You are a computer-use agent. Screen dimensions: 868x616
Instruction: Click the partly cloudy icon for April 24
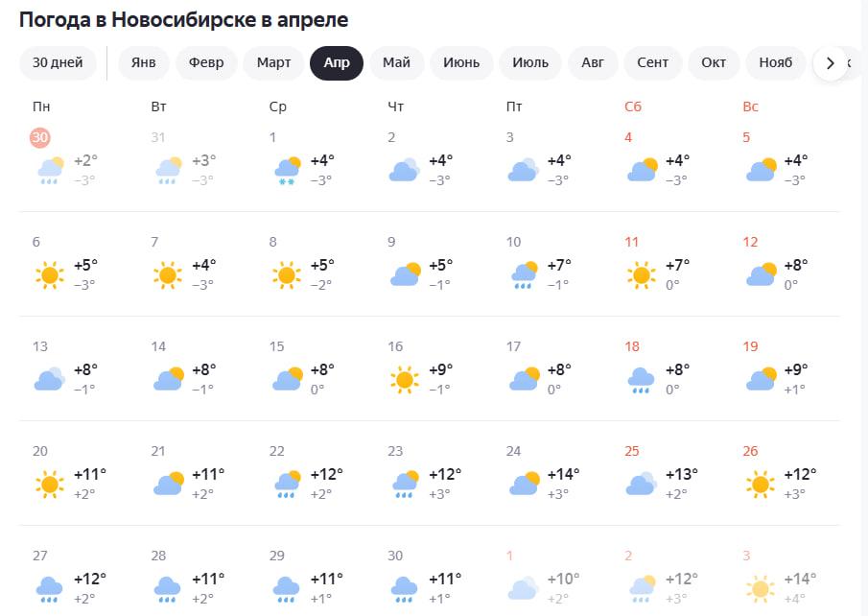[x=524, y=484]
